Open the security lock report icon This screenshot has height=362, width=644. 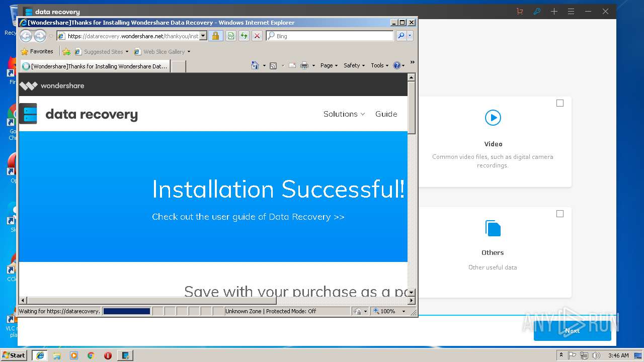(215, 36)
